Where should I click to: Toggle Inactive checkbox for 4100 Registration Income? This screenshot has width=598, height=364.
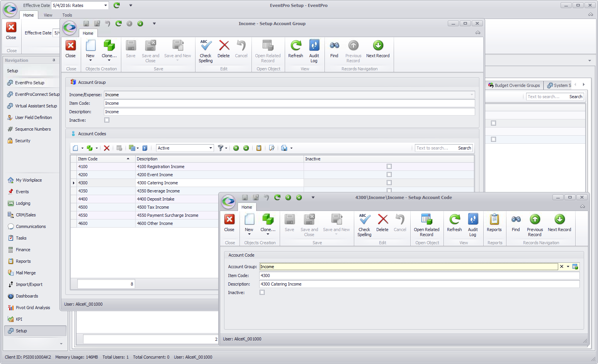click(389, 167)
